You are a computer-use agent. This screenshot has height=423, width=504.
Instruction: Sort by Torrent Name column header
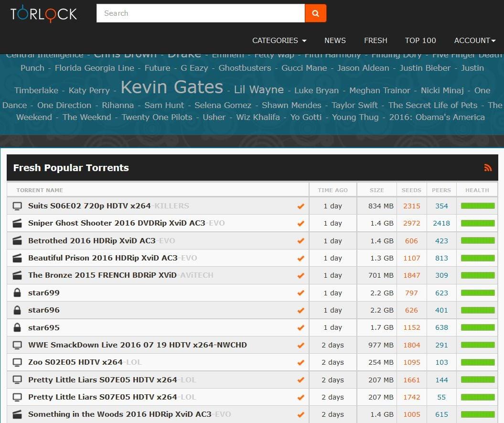pyautogui.click(x=40, y=190)
